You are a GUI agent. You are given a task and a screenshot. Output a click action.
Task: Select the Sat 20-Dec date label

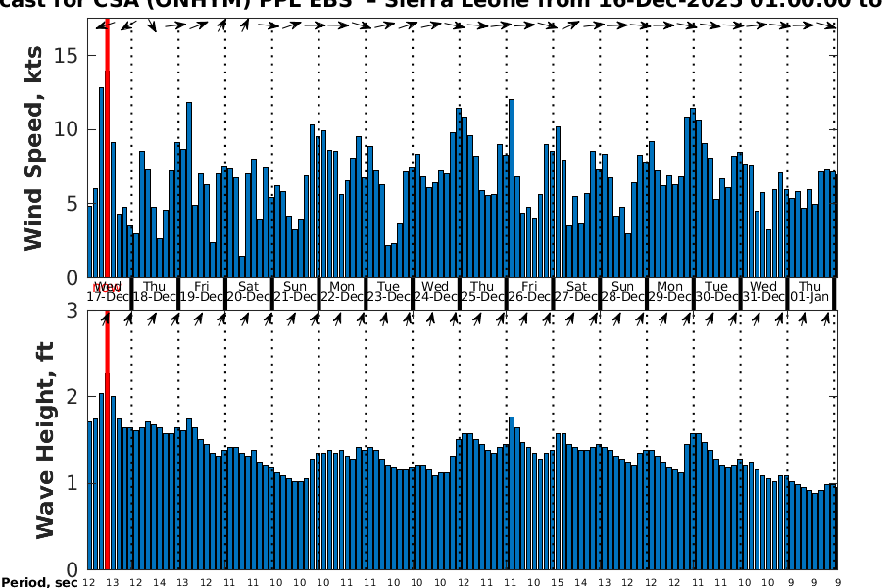(248, 291)
